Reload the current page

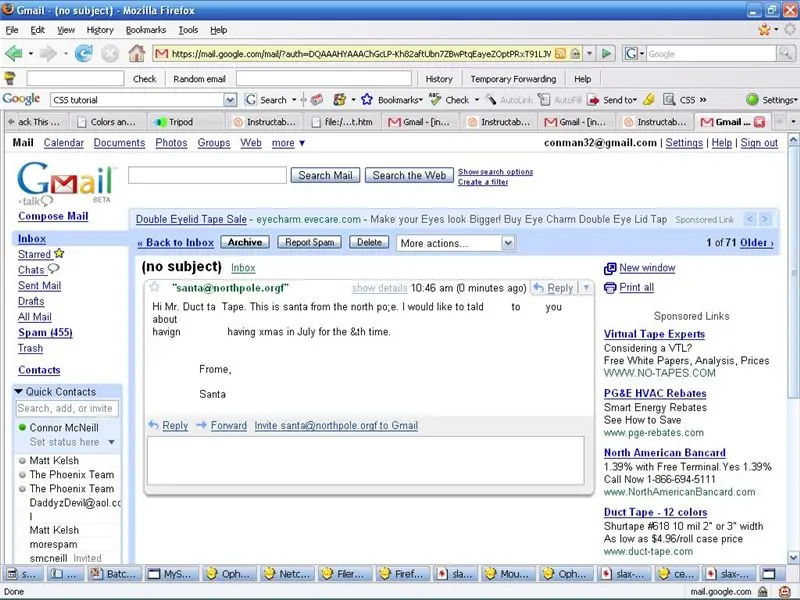(x=84, y=53)
